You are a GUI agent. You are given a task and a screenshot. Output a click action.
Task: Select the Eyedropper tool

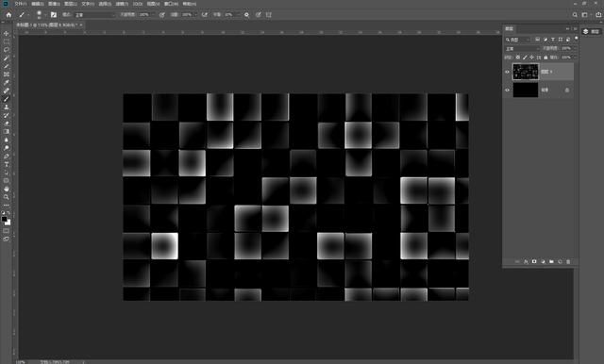pos(7,82)
